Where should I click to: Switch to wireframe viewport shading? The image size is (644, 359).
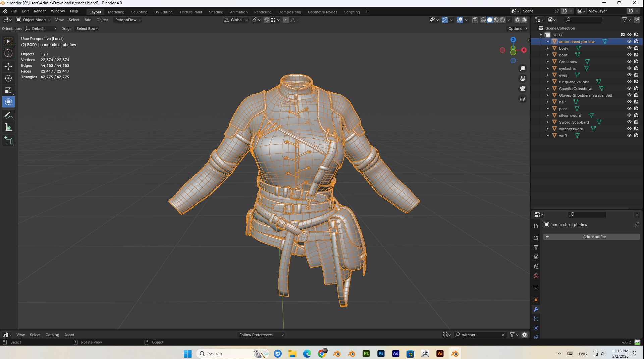(483, 20)
